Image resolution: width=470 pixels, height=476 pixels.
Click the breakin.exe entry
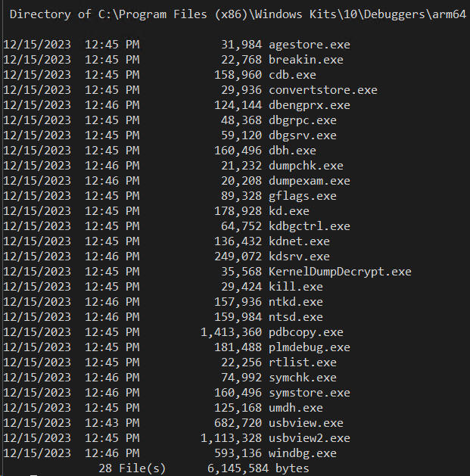pos(306,60)
